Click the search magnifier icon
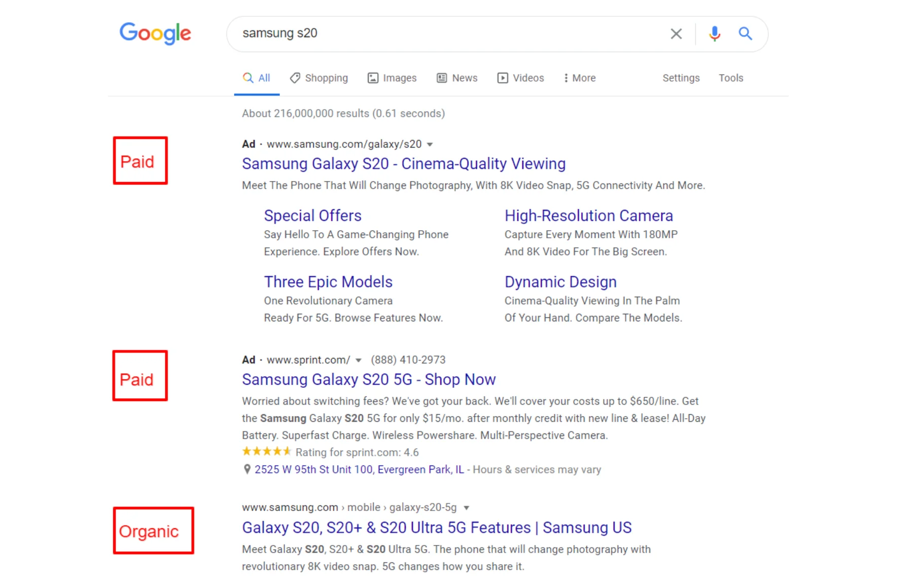Viewport: 924px width, 583px height. point(745,33)
